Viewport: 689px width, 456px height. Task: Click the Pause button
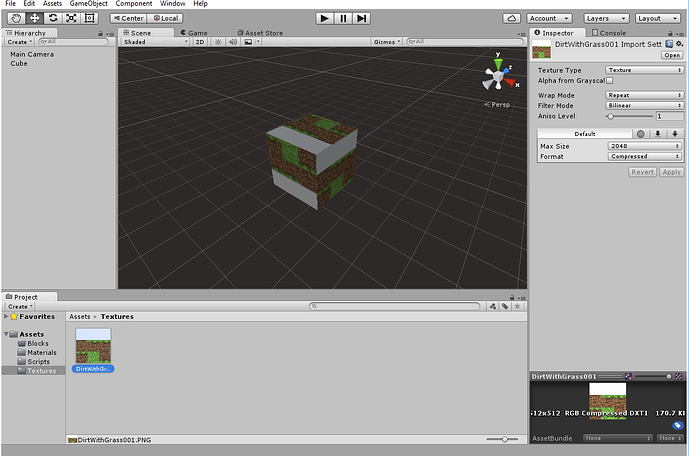click(343, 18)
